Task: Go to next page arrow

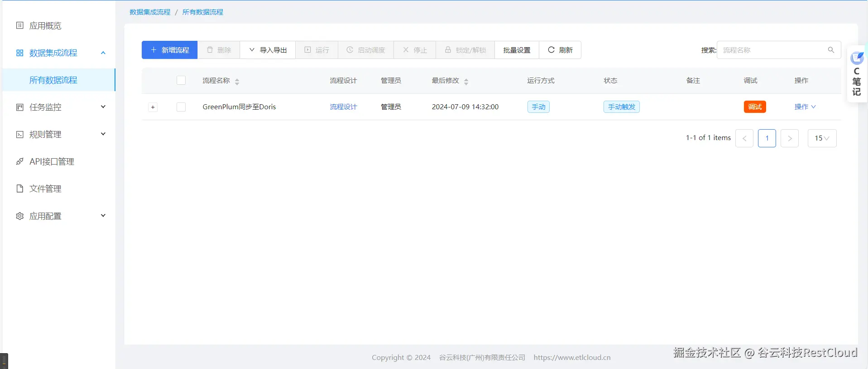Action: [x=790, y=138]
